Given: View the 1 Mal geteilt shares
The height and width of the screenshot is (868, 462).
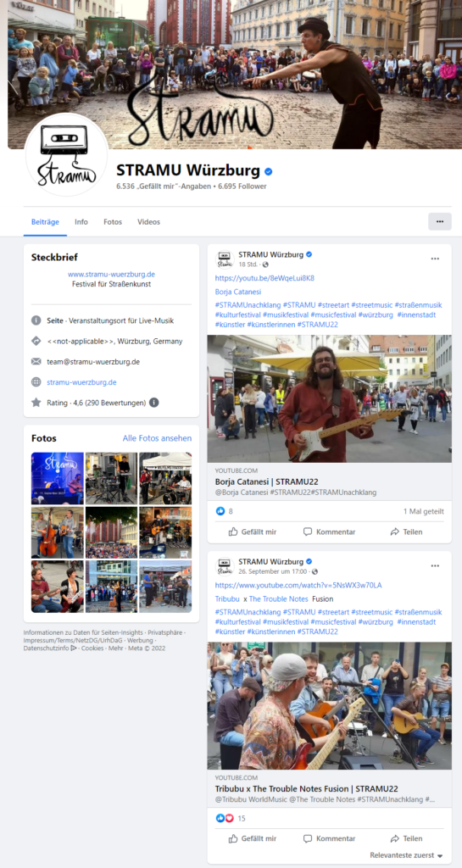Looking at the screenshot, I should 423,511.
